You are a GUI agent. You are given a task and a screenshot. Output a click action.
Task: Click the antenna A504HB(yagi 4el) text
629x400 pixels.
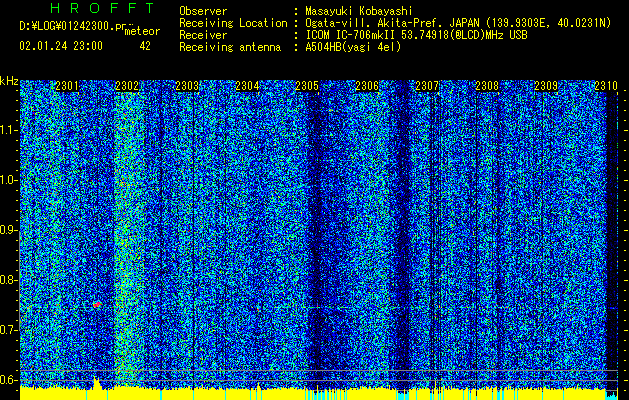click(x=353, y=47)
